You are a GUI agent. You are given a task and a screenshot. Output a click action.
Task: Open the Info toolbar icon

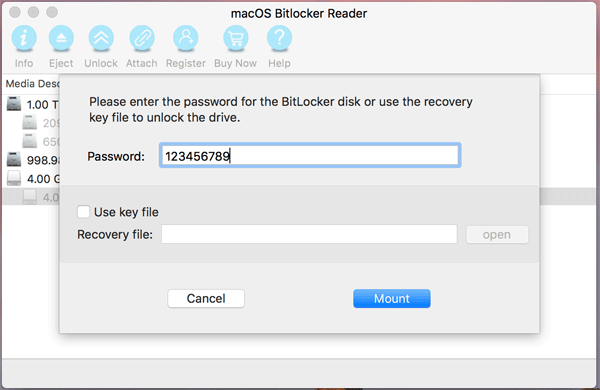pos(24,38)
